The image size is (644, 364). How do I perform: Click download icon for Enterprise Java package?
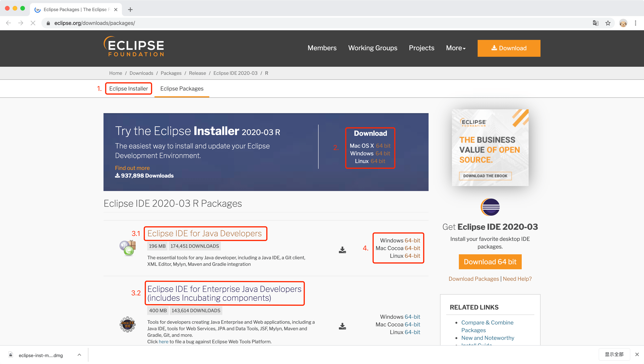point(342,326)
